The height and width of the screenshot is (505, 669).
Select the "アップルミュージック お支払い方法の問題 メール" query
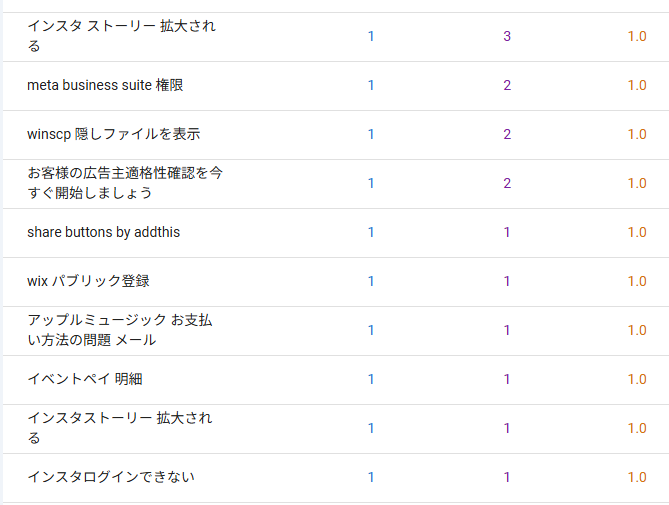pos(120,330)
